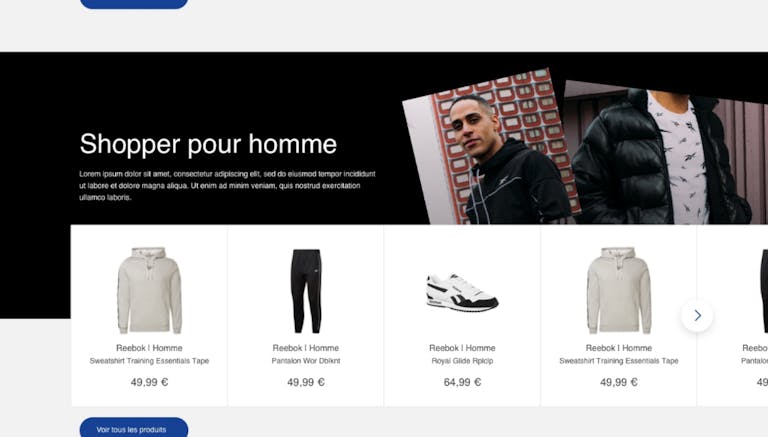The height and width of the screenshot is (437, 768).
Task: Open first Sweatshirt Training Essentials Tape title
Action: pyautogui.click(x=149, y=361)
